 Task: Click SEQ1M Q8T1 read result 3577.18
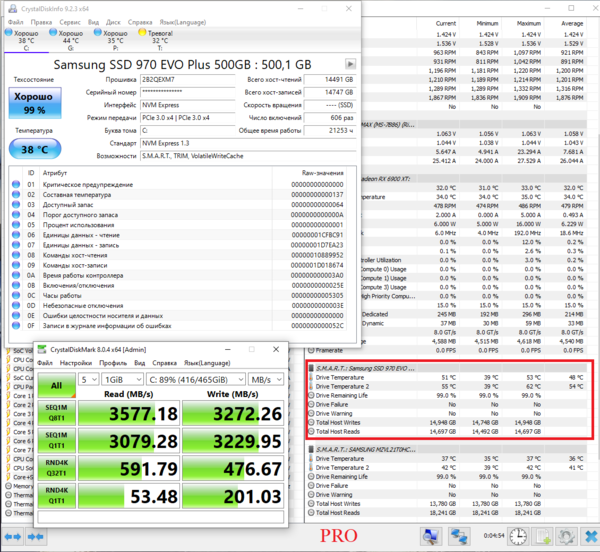pos(129,413)
